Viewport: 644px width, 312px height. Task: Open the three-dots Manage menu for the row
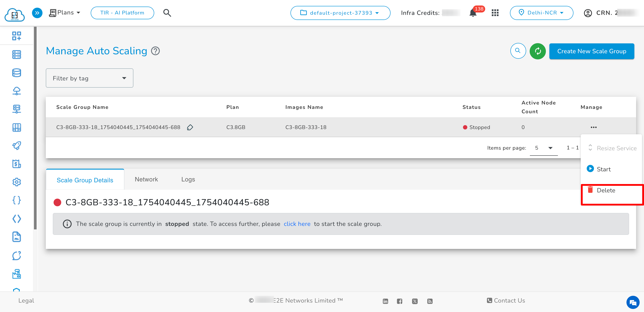click(x=593, y=128)
